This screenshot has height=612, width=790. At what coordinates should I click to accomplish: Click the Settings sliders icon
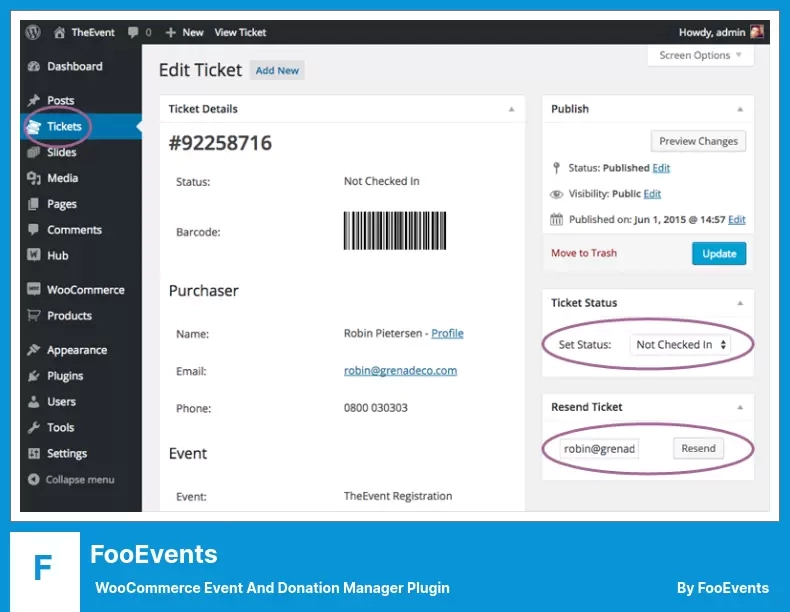pyautogui.click(x=34, y=453)
